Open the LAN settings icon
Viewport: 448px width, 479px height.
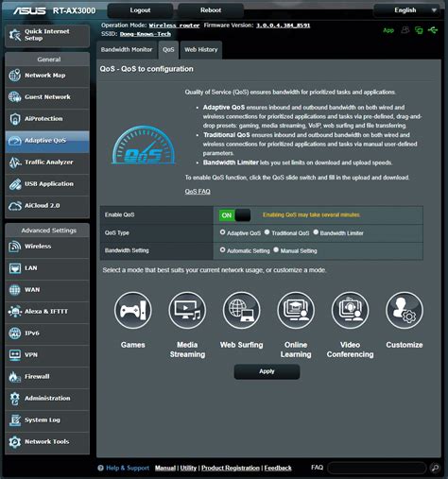(x=15, y=268)
